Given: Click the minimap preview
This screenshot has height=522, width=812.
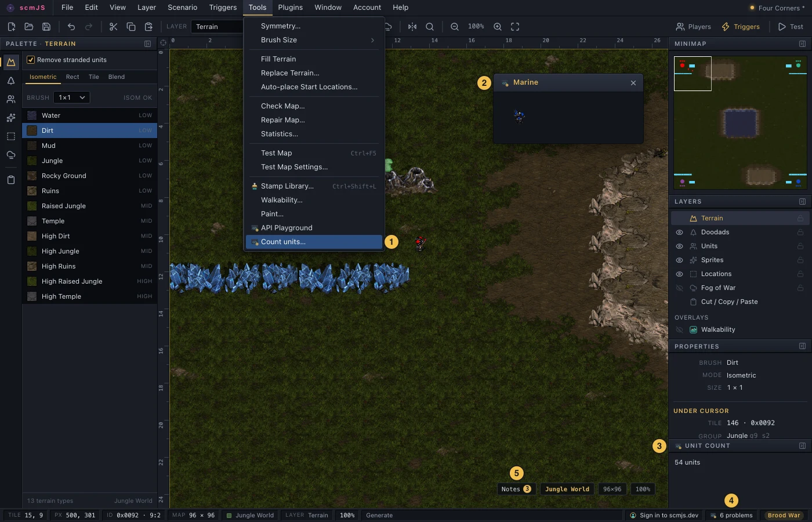Looking at the screenshot, I should click(x=740, y=122).
